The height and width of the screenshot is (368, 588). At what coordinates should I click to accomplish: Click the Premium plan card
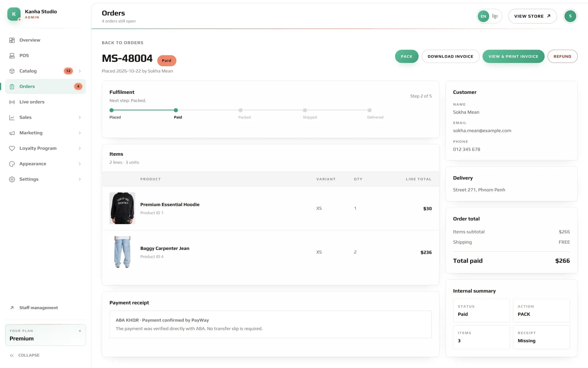pos(46,335)
